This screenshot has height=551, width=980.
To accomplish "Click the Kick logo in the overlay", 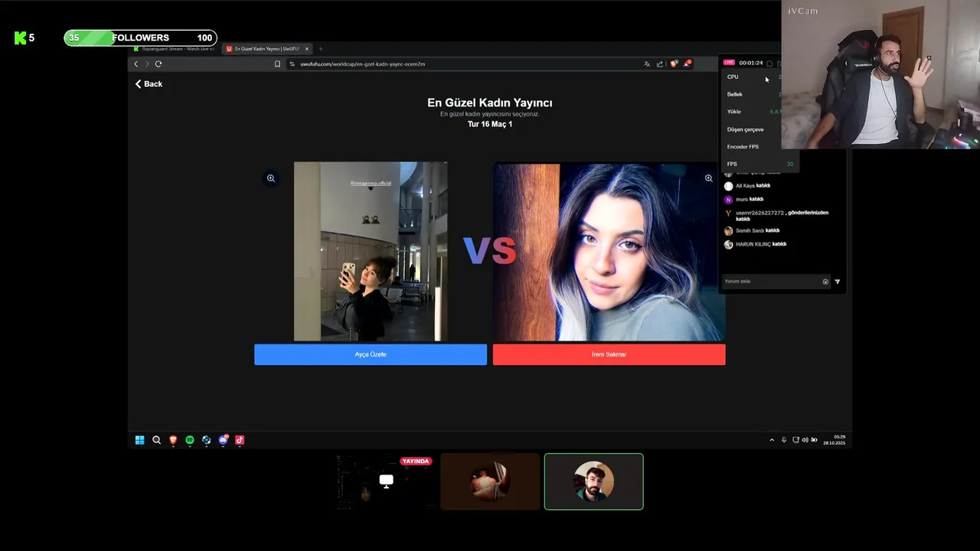I will pos(21,37).
